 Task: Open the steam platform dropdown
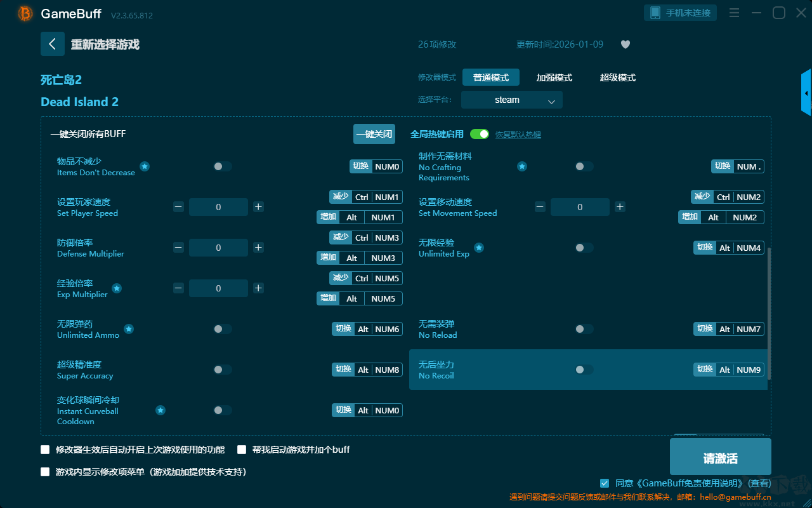point(512,100)
